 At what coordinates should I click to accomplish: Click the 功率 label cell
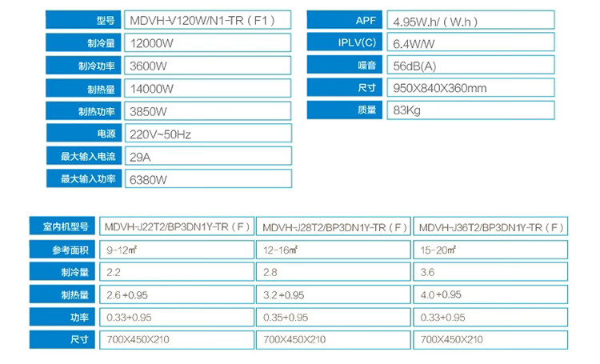[x=62, y=317]
